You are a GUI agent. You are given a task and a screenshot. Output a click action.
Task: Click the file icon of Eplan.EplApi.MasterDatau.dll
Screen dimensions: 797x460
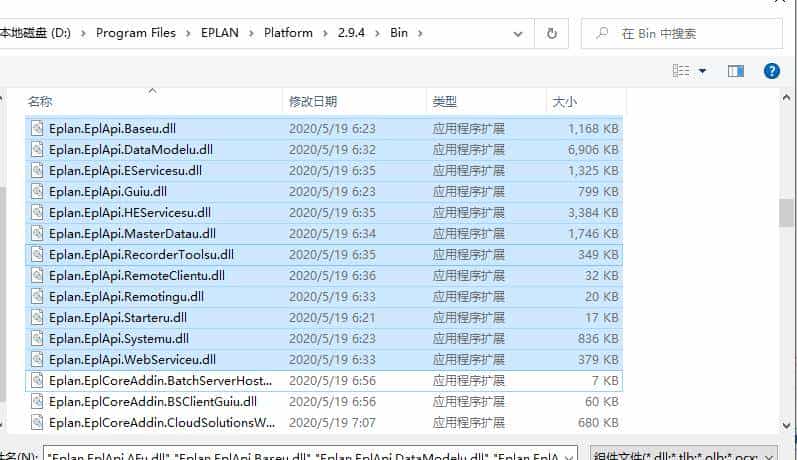pyautogui.click(x=37, y=233)
